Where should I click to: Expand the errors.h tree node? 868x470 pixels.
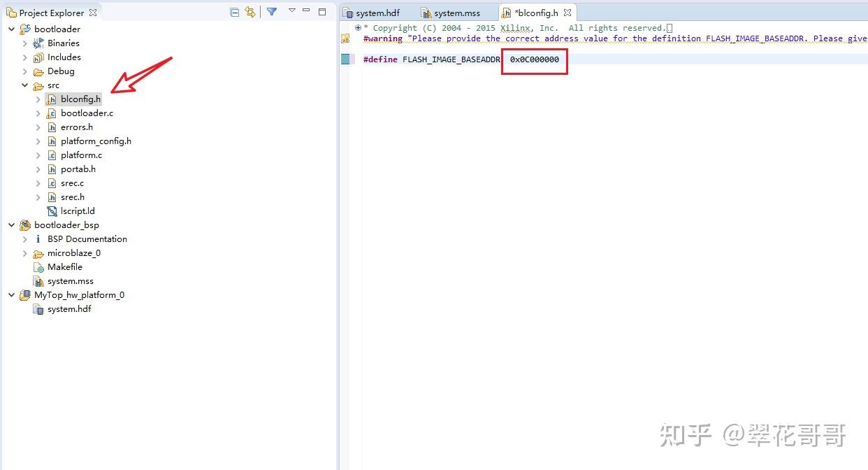pyautogui.click(x=38, y=127)
